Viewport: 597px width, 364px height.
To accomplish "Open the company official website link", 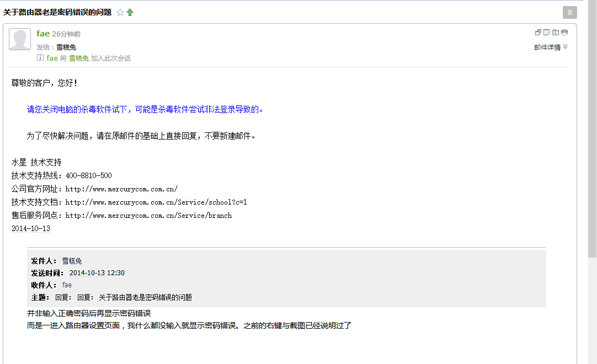I will pos(121,189).
